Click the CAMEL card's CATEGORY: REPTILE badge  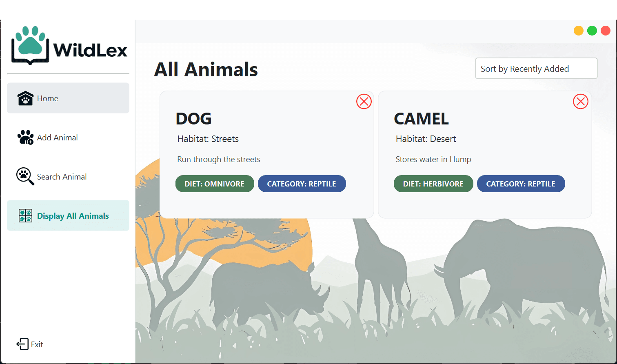tap(521, 184)
